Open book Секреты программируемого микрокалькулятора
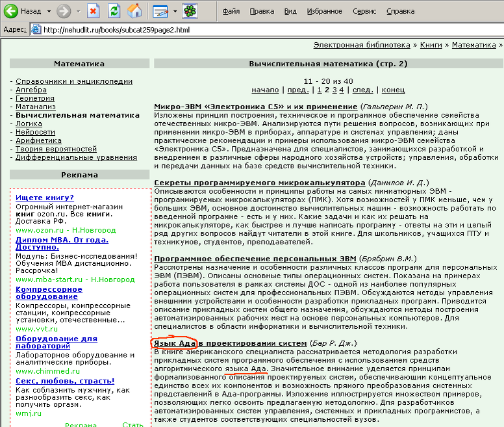This screenshot has height=427, width=504. point(259,183)
